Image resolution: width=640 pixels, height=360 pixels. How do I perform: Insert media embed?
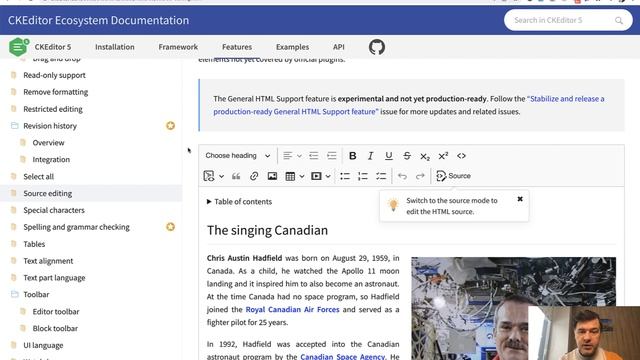click(316, 176)
